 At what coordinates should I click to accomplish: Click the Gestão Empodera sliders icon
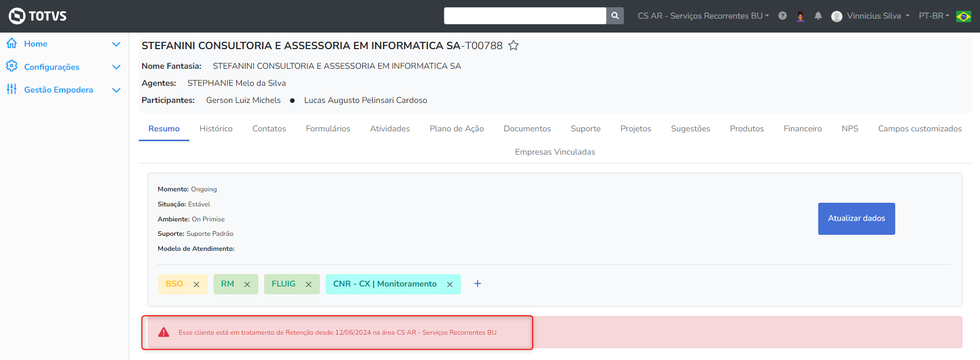point(12,89)
